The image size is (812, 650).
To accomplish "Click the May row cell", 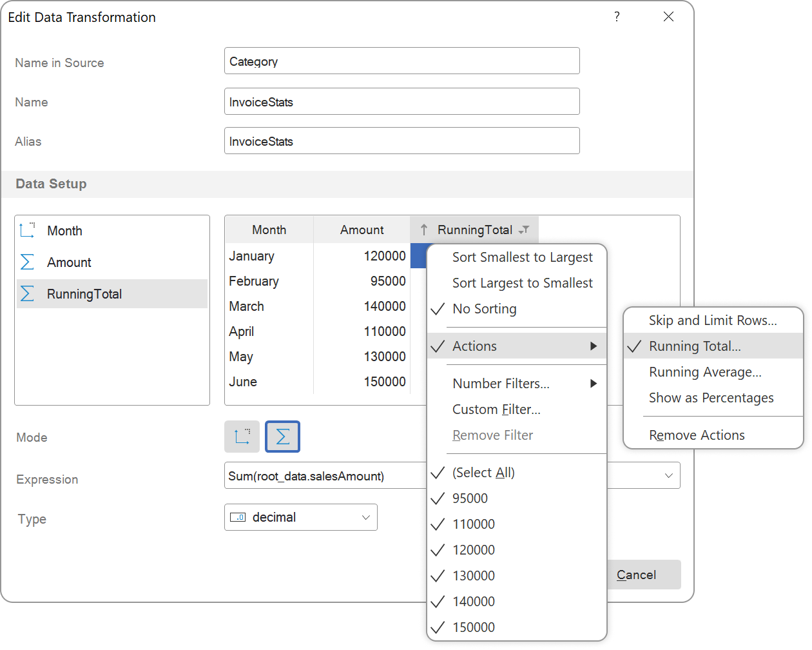I will pyautogui.click(x=269, y=357).
